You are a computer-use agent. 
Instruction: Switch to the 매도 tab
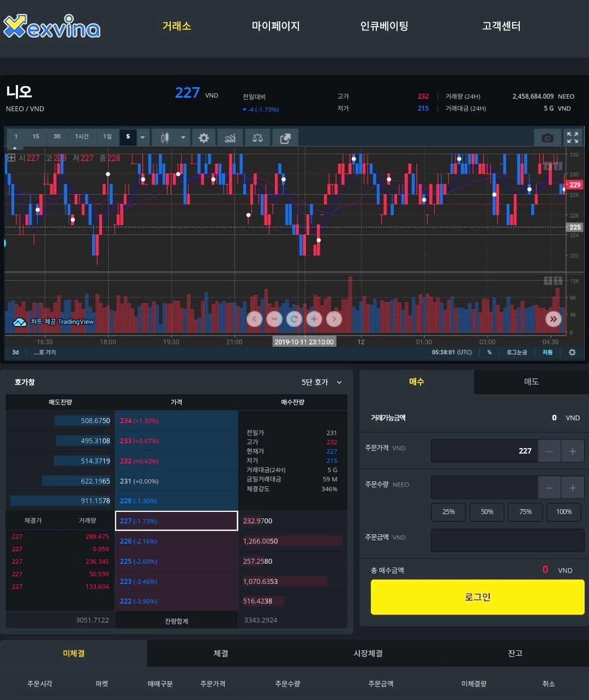pyautogui.click(x=531, y=382)
